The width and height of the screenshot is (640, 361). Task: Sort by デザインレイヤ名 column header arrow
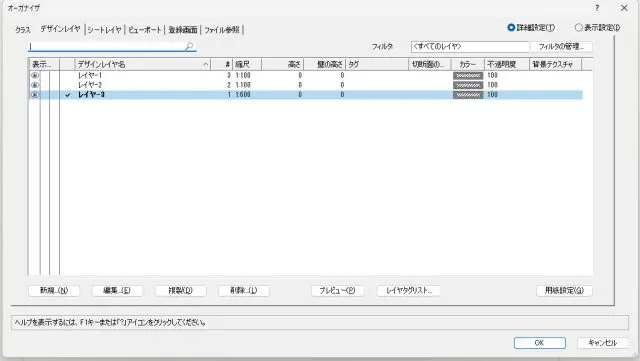(x=205, y=65)
